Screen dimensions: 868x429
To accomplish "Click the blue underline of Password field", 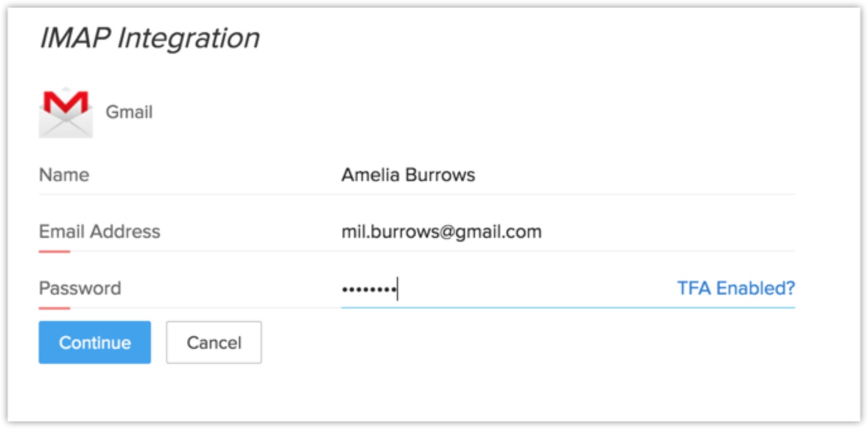I will click(x=568, y=308).
